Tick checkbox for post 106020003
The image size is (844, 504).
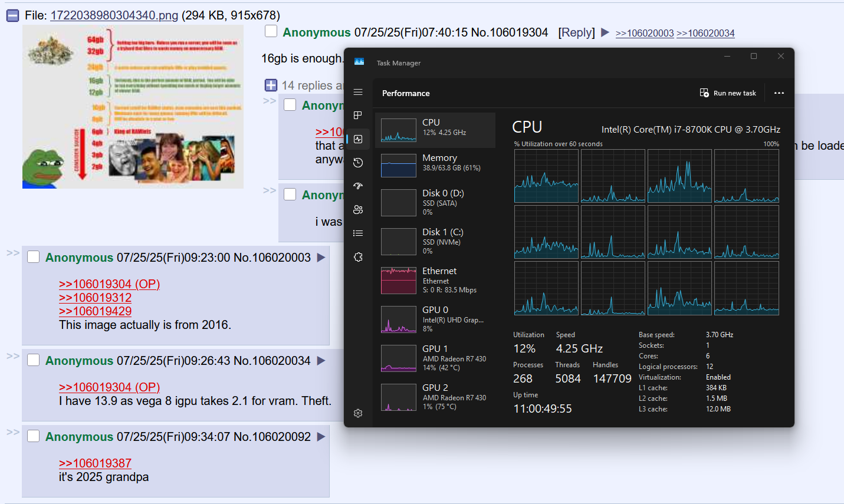point(34,256)
